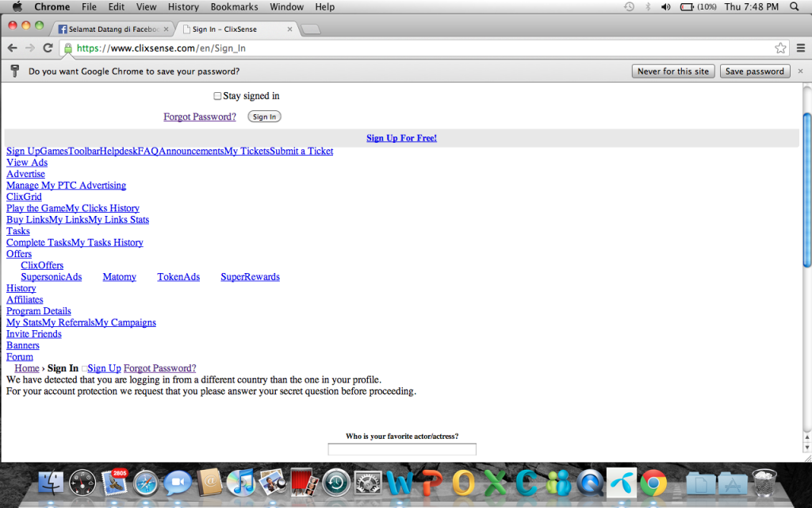Open the Bookmarks menu
The image size is (812, 508).
234,6
